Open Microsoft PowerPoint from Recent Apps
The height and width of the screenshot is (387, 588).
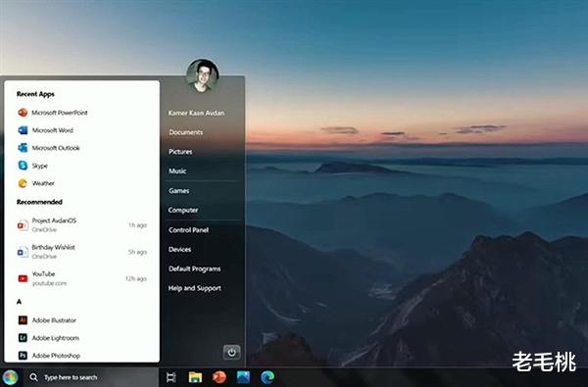pyautogui.click(x=53, y=113)
